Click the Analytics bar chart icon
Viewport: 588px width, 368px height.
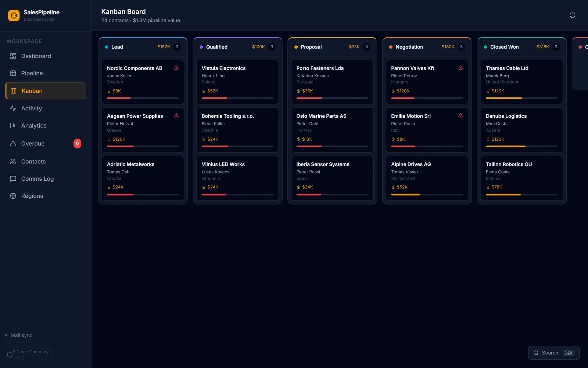click(13, 125)
